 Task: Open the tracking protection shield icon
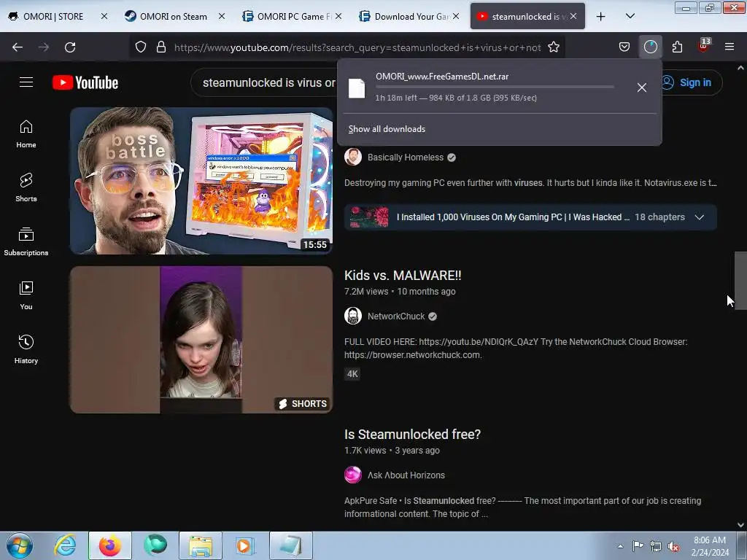(x=141, y=47)
